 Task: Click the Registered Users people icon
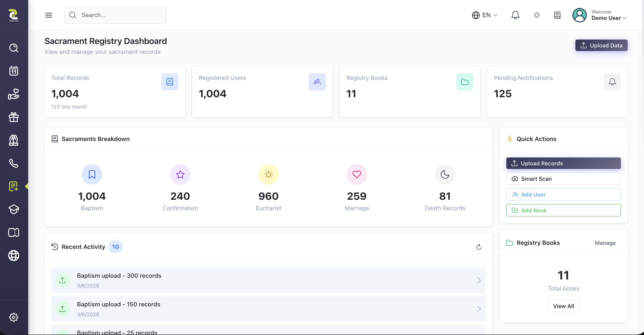click(317, 82)
